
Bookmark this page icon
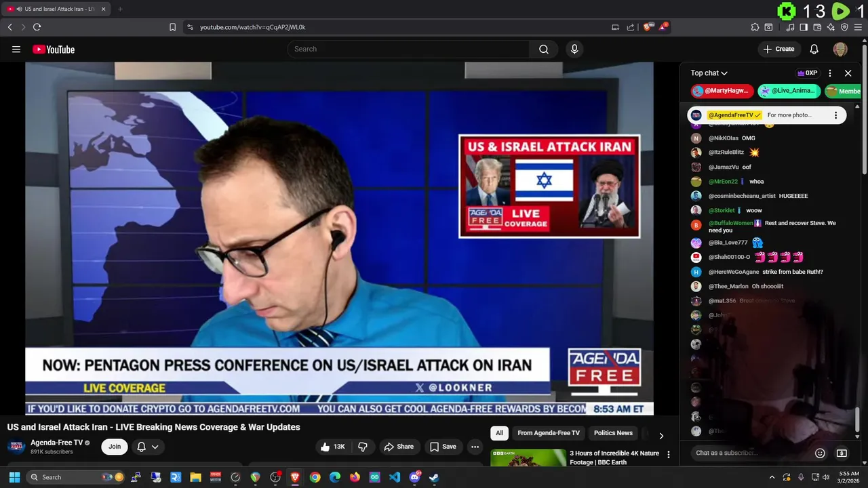pyautogui.click(x=172, y=27)
